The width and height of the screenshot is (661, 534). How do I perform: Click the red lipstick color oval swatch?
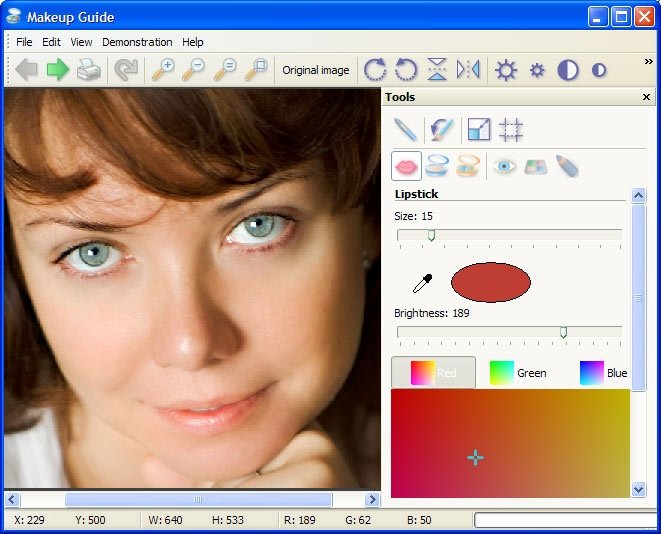pos(490,283)
